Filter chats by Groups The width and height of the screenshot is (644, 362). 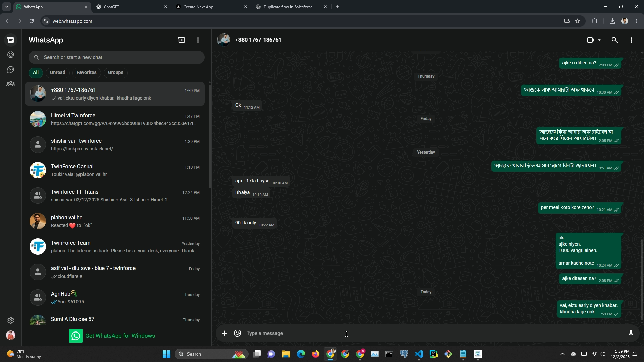click(115, 72)
